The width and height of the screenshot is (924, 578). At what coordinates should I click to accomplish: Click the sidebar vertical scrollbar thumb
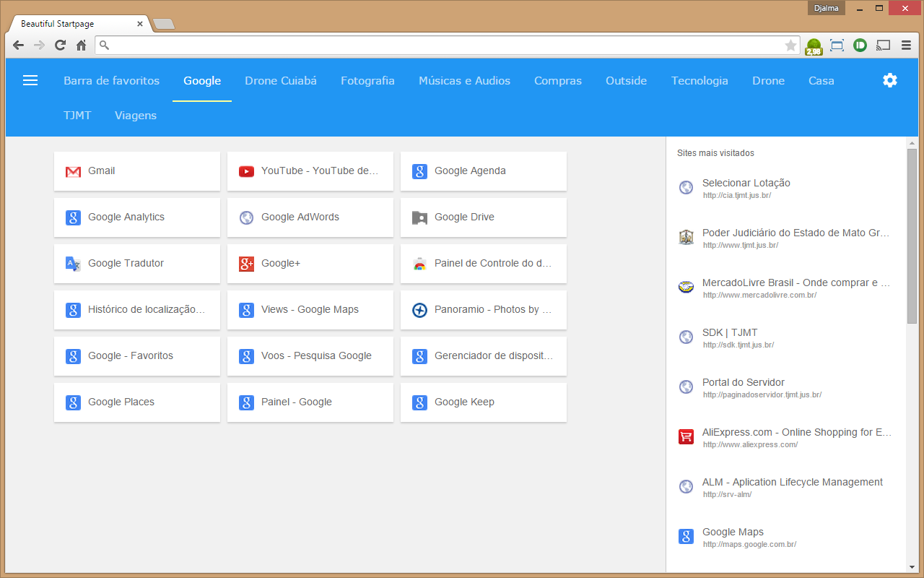(912, 236)
